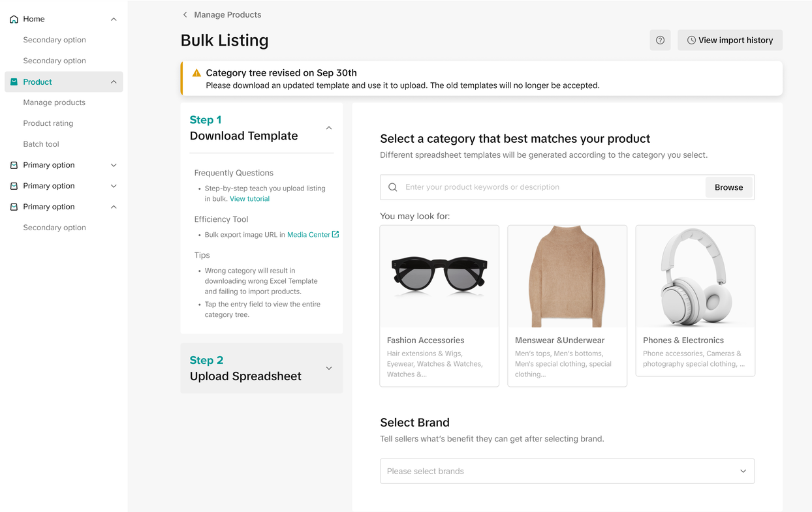Screen dimensions: 812x512
Task: Choose the Phones & Electronics category card
Action: click(x=695, y=301)
